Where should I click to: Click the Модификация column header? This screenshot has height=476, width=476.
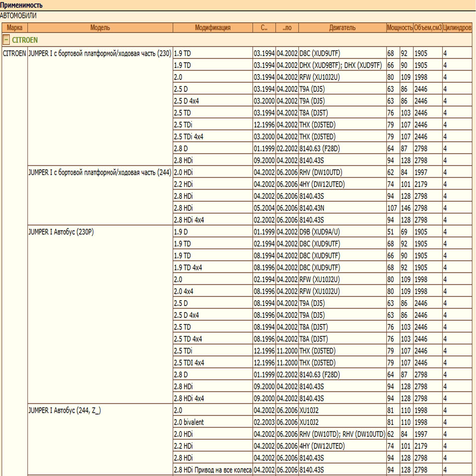tap(213, 28)
